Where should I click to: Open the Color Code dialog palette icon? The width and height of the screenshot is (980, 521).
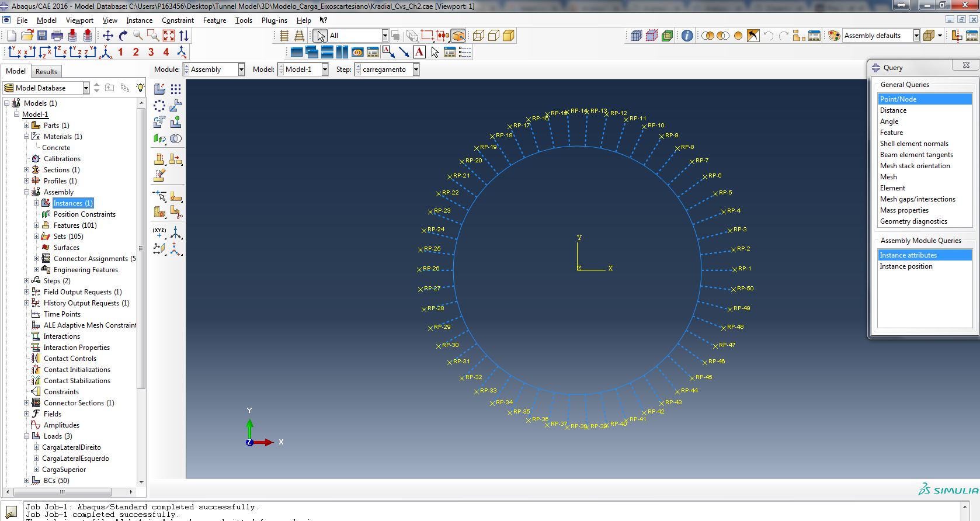[x=834, y=36]
